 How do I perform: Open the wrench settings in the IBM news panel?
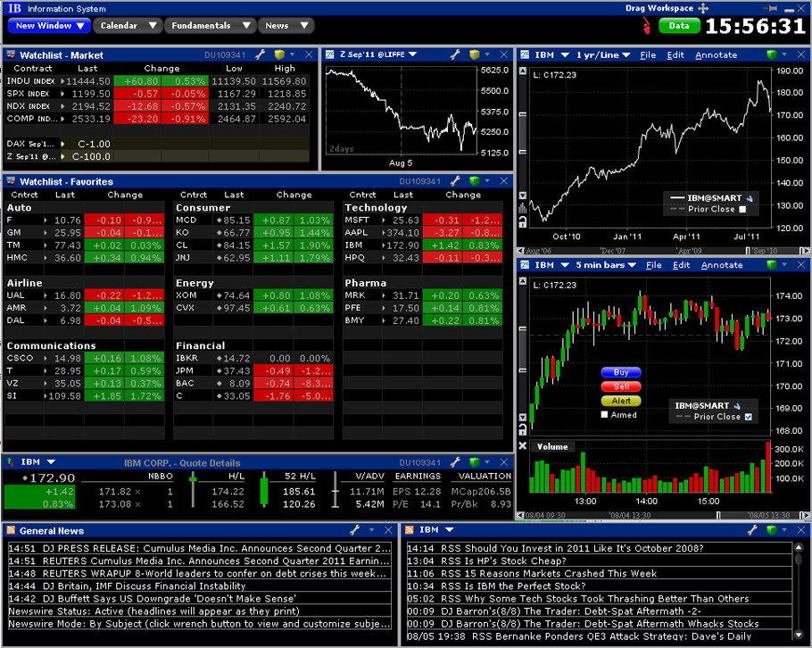(x=753, y=530)
